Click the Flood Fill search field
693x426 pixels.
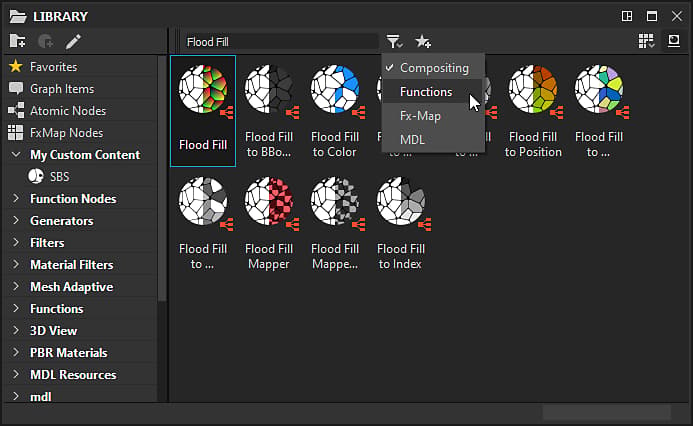tap(281, 42)
